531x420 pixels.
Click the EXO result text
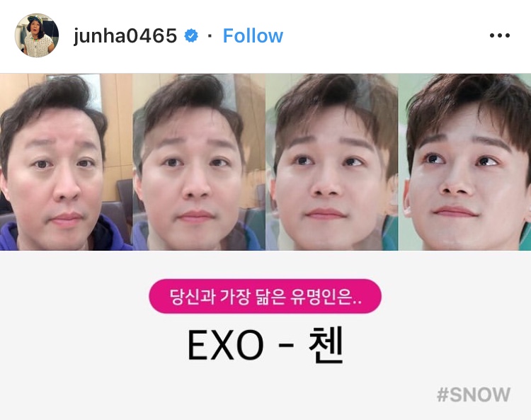coord(226,346)
